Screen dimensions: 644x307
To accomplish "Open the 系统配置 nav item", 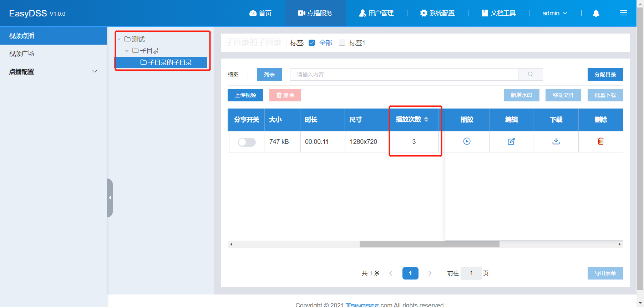I will 437,13.
